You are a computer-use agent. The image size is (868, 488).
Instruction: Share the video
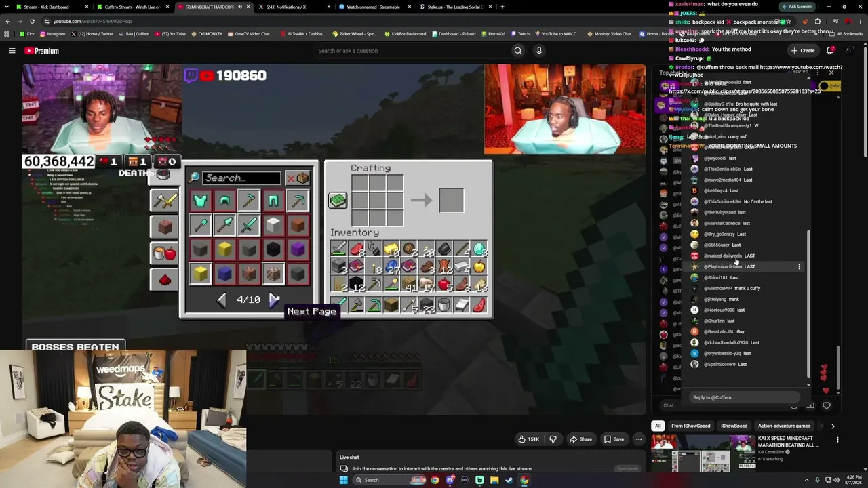[x=580, y=439]
